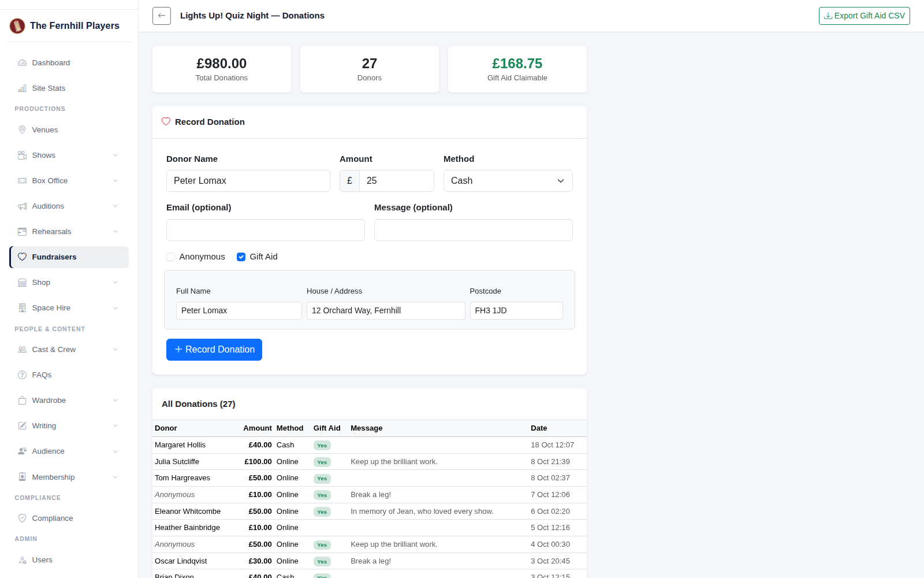Click the Gift Aid Claimable £168.75 card
This screenshot has height=578, width=924.
pyautogui.click(x=517, y=69)
